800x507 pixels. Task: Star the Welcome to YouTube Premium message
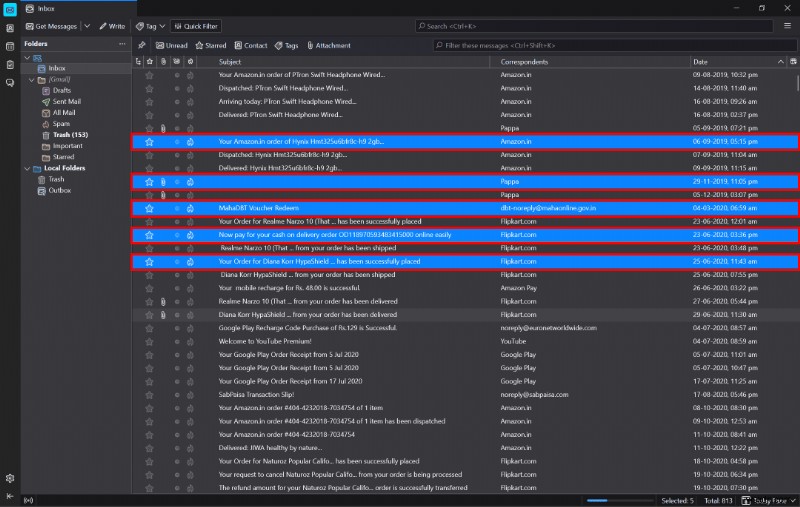point(149,342)
